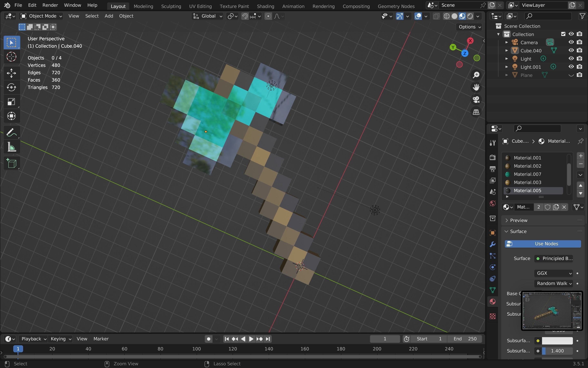Switch to the Shading workspace tab
Screen dimensions: 588x368
(x=265, y=6)
